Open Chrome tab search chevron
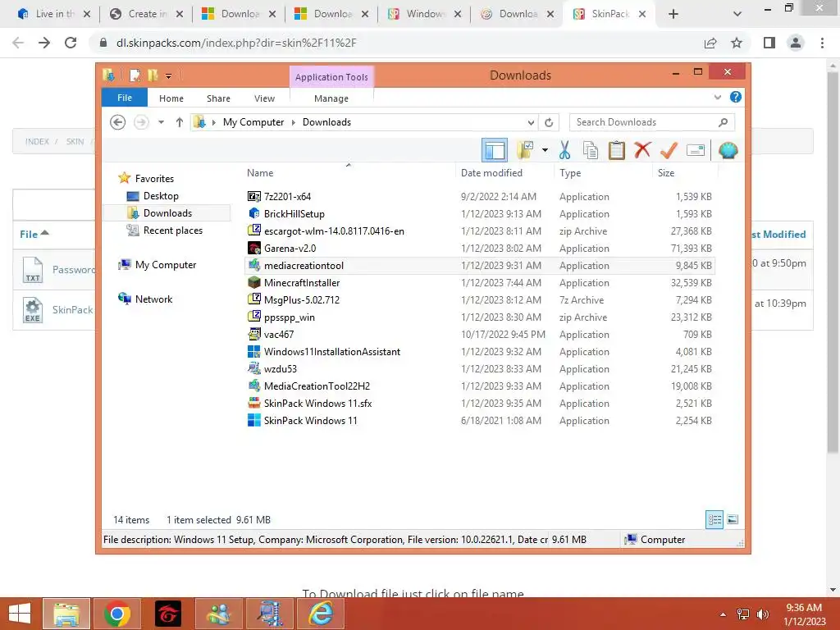This screenshot has height=630, width=840. [x=737, y=14]
